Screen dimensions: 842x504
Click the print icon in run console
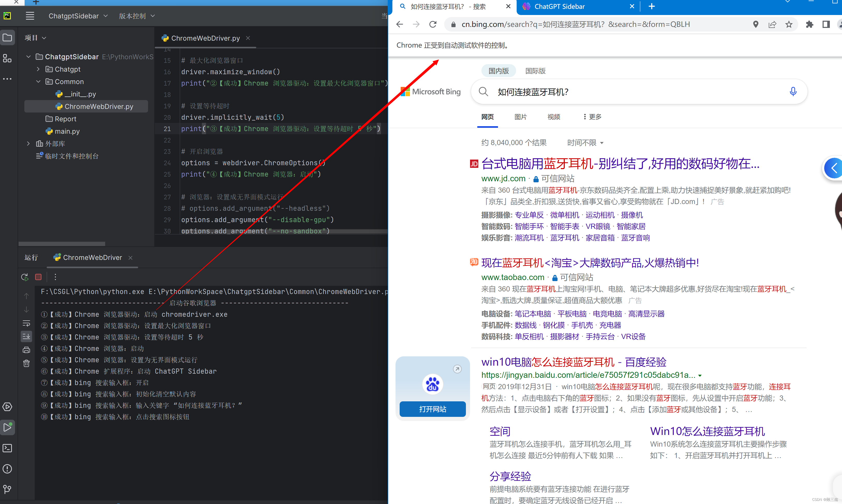(x=26, y=350)
